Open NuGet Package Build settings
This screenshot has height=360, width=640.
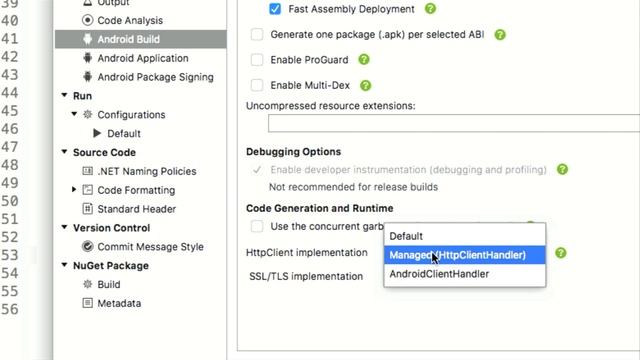[x=109, y=284]
